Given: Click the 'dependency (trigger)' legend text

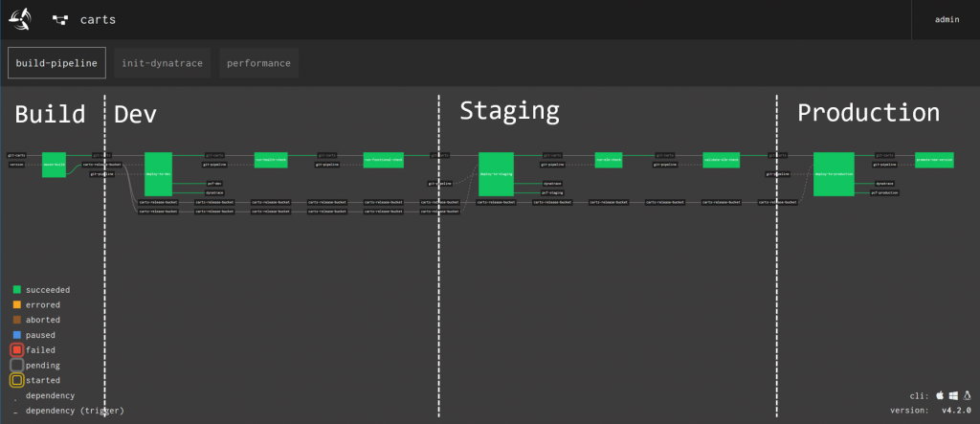Looking at the screenshot, I should pos(75,411).
